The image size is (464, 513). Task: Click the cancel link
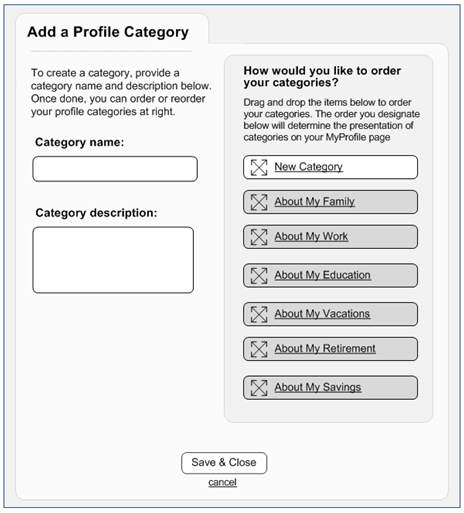[222, 482]
